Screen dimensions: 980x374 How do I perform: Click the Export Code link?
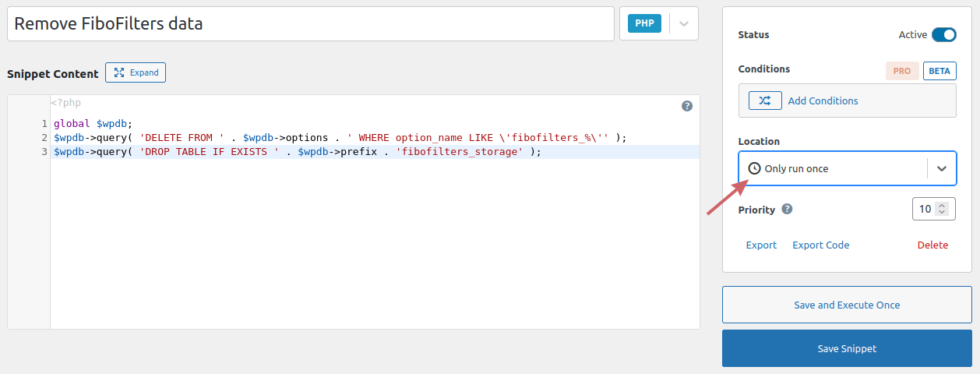[x=820, y=245]
